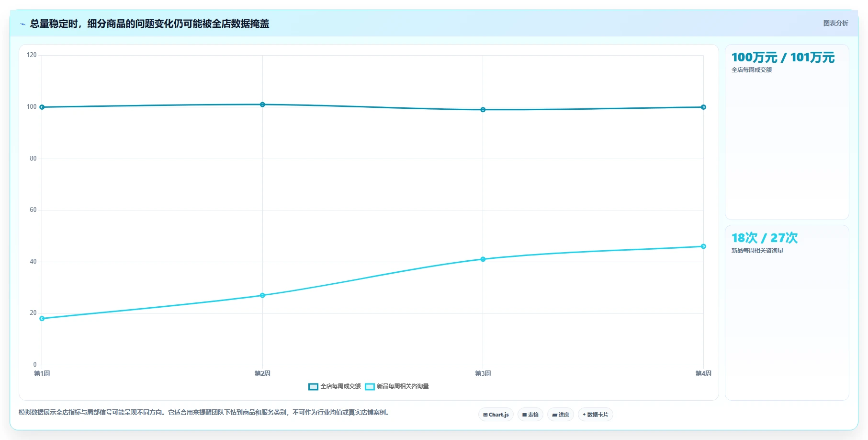Click the '0' y-axis label

35,365
